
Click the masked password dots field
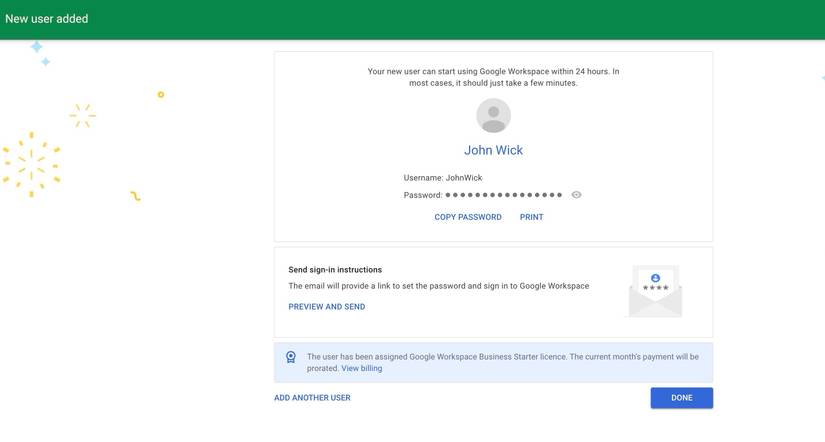pyautogui.click(x=503, y=195)
